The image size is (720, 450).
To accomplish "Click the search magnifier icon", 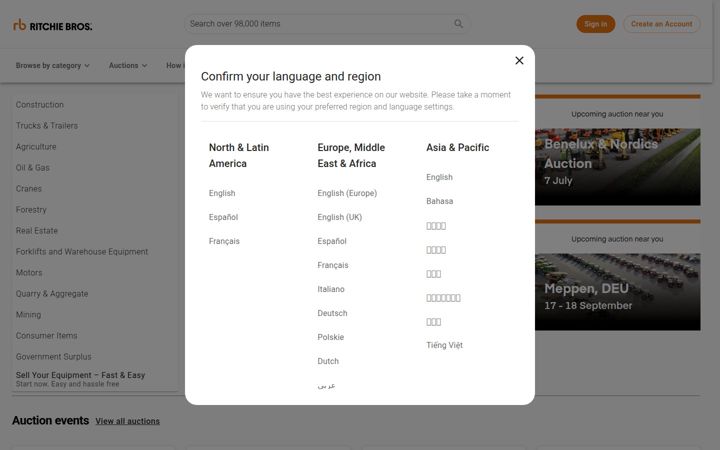I will (x=458, y=24).
